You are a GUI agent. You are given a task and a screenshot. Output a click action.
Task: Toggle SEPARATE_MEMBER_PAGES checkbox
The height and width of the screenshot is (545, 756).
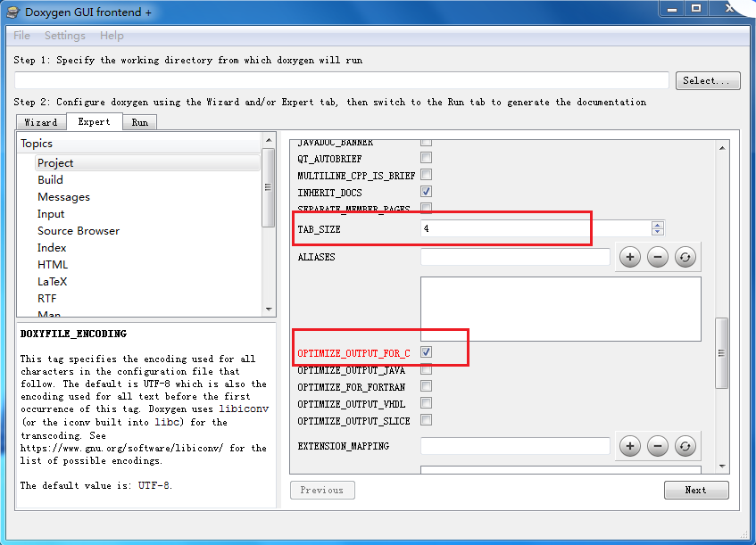(x=427, y=208)
